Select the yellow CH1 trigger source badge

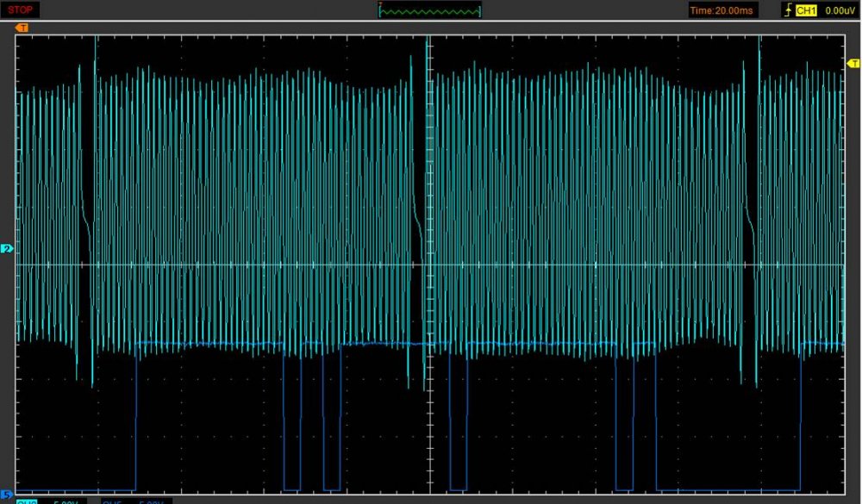[806, 10]
